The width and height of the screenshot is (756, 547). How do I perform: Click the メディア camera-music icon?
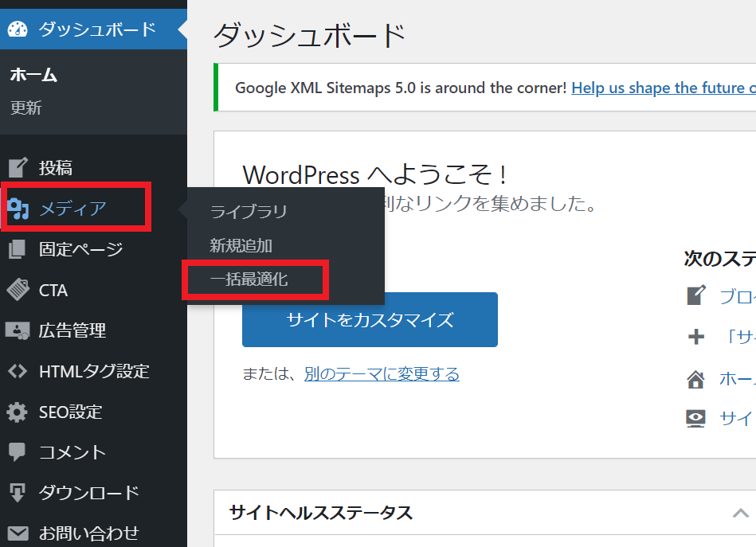pos(18,209)
